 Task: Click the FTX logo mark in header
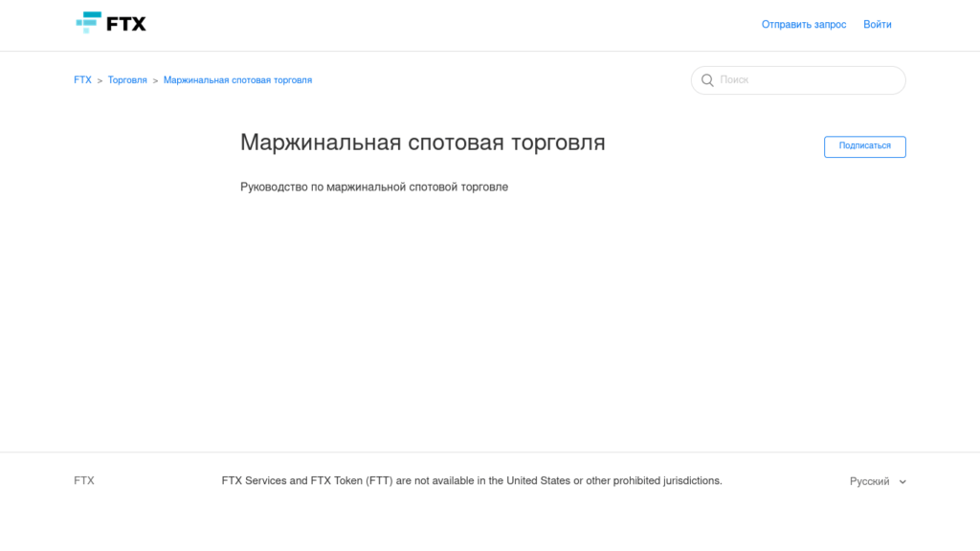[89, 23]
